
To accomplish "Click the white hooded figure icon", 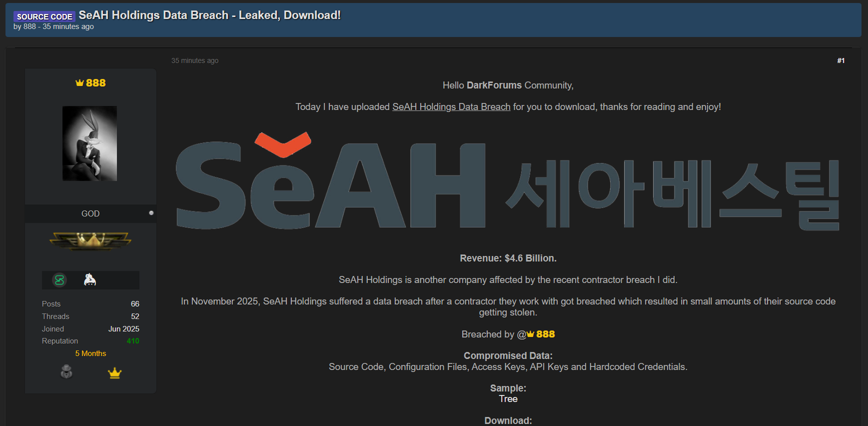I will click(90, 280).
